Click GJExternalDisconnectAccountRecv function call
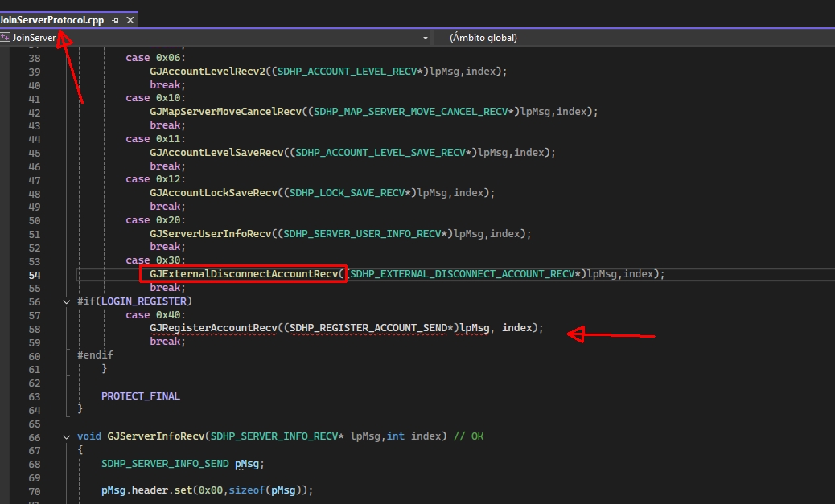Image resolution: width=835 pixels, height=504 pixels. [x=244, y=274]
